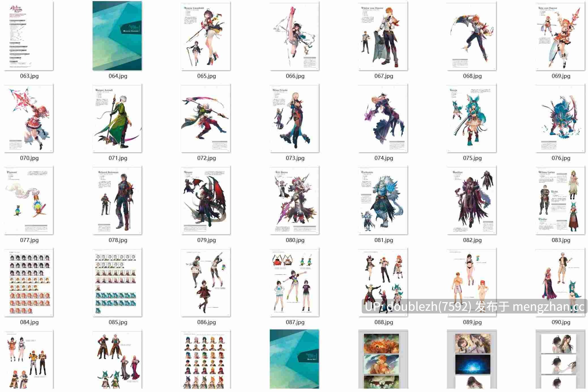588x392 pixels.
Task: Click the file name label 070.jpg
Action: (29, 158)
